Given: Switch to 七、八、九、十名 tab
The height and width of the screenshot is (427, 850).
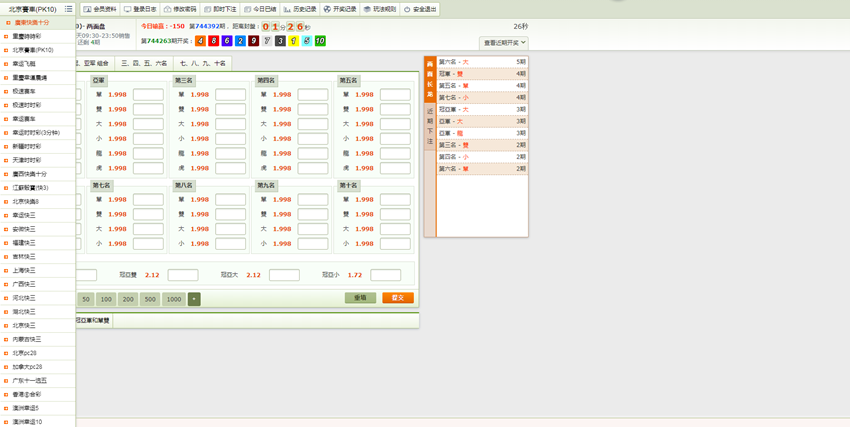Looking at the screenshot, I should point(203,63).
